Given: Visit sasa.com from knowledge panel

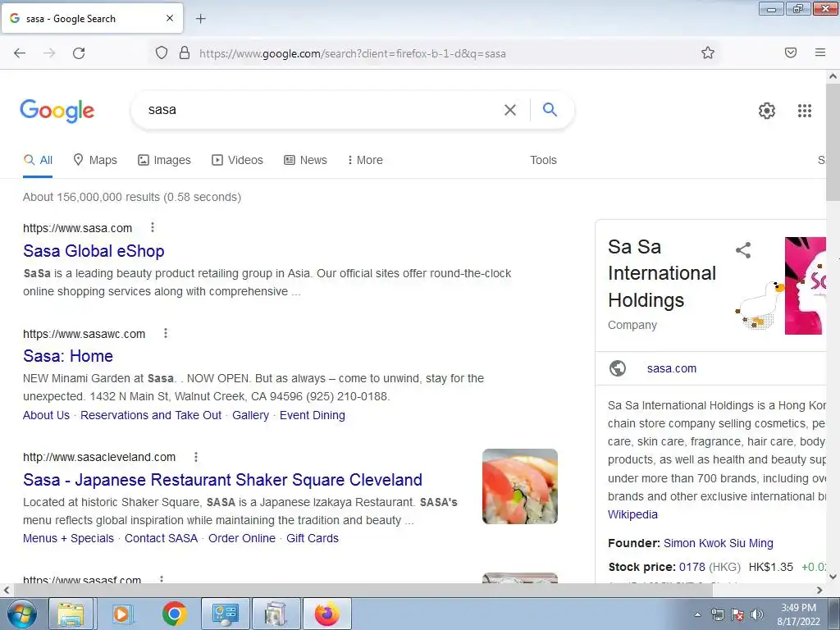Looking at the screenshot, I should point(671,368).
